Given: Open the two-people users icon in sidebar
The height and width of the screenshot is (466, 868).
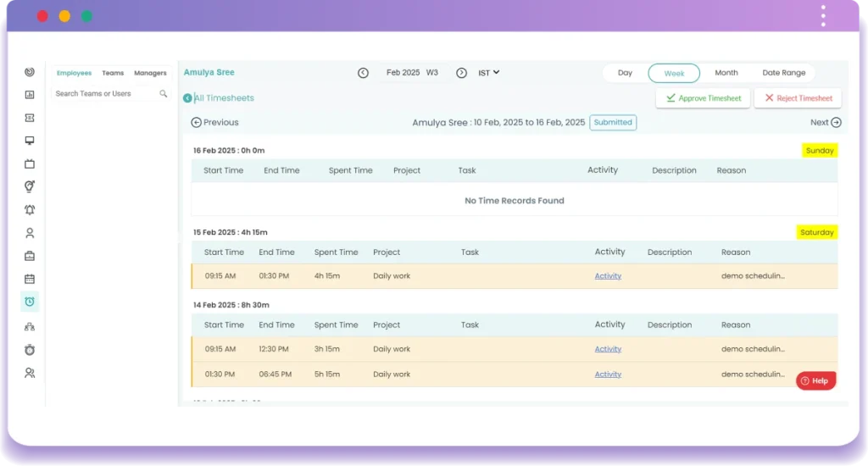Looking at the screenshot, I should (x=30, y=373).
